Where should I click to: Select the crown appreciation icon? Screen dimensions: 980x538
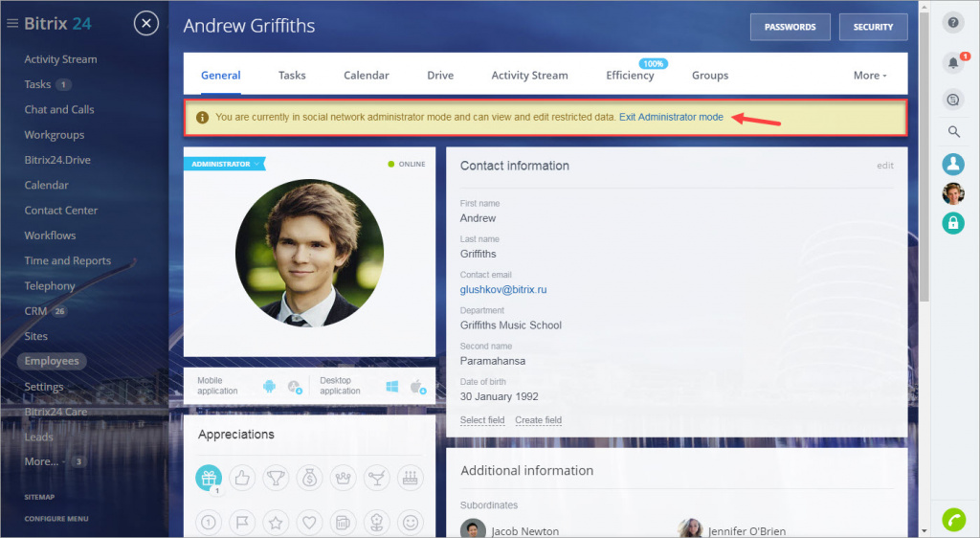click(344, 478)
